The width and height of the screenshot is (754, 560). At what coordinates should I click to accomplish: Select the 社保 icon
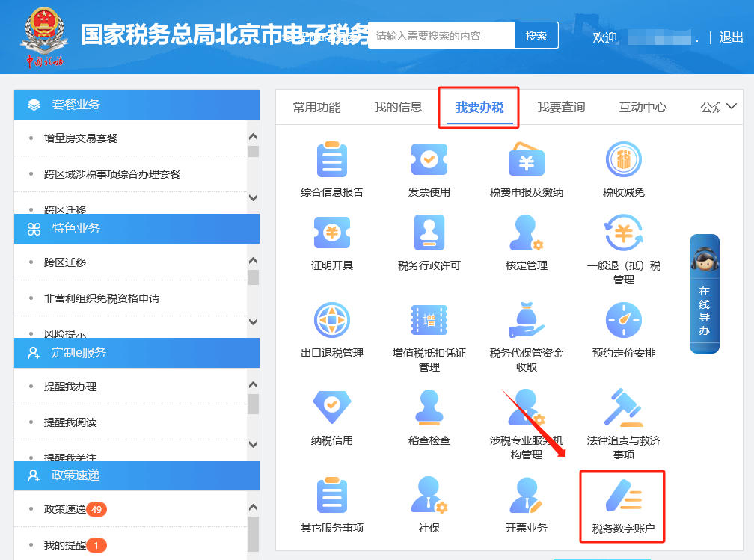[429, 496]
